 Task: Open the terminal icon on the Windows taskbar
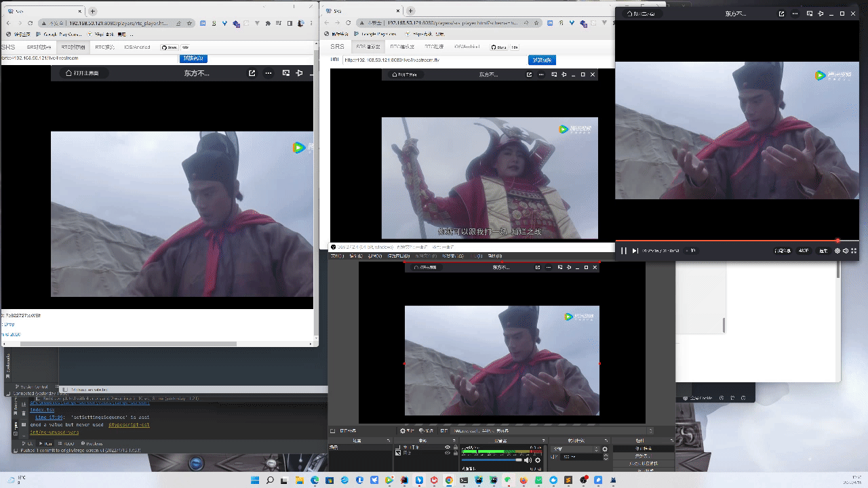464,480
